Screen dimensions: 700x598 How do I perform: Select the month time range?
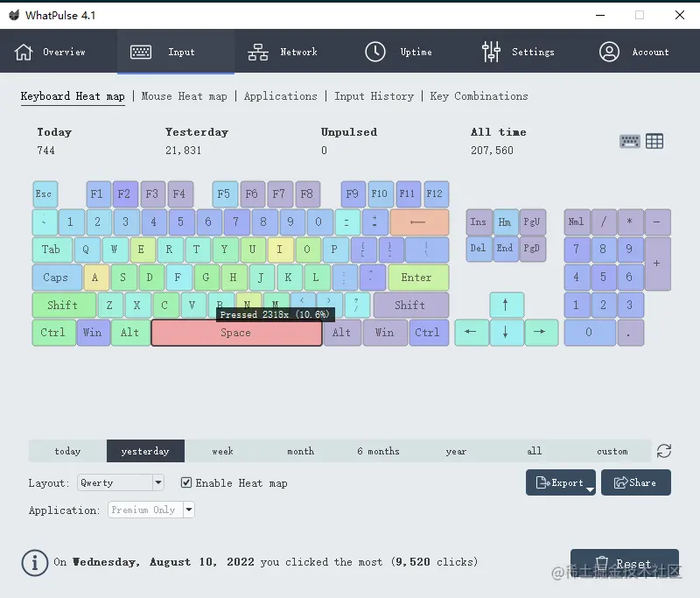pyautogui.click(x=300, y=451)
